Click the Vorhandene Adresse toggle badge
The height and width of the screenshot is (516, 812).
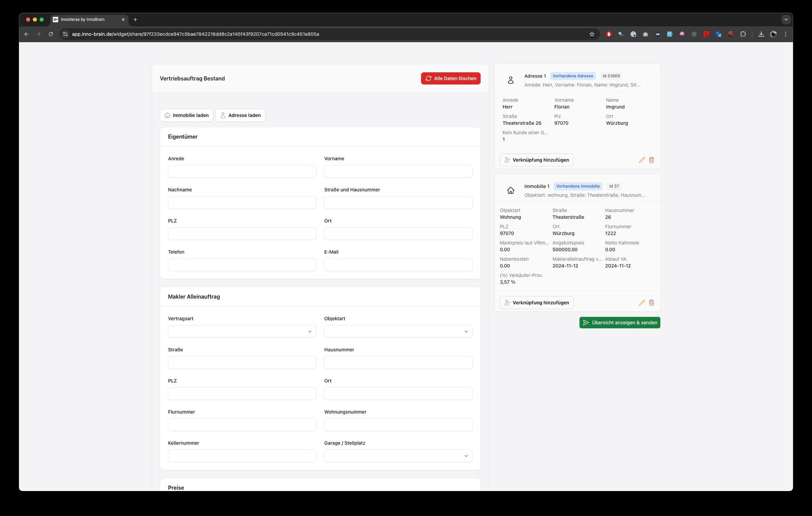[572, 76]
